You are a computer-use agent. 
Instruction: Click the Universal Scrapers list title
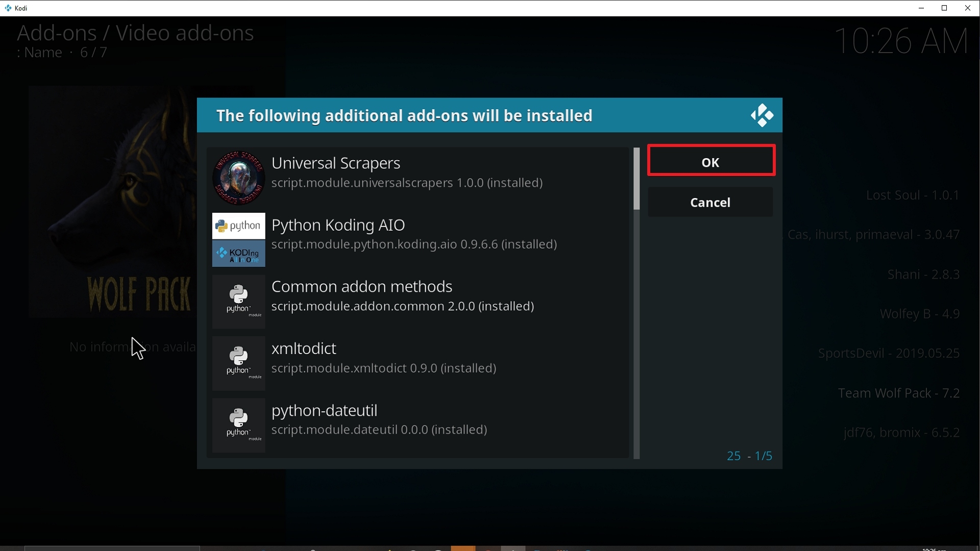click(336, 163)
